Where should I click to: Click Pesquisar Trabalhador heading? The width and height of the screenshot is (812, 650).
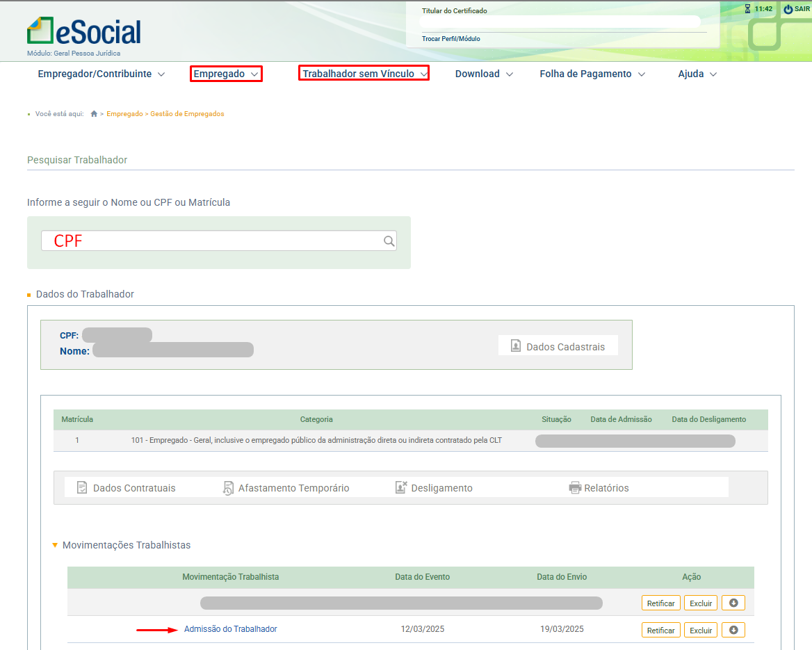(x=77, y=160)
